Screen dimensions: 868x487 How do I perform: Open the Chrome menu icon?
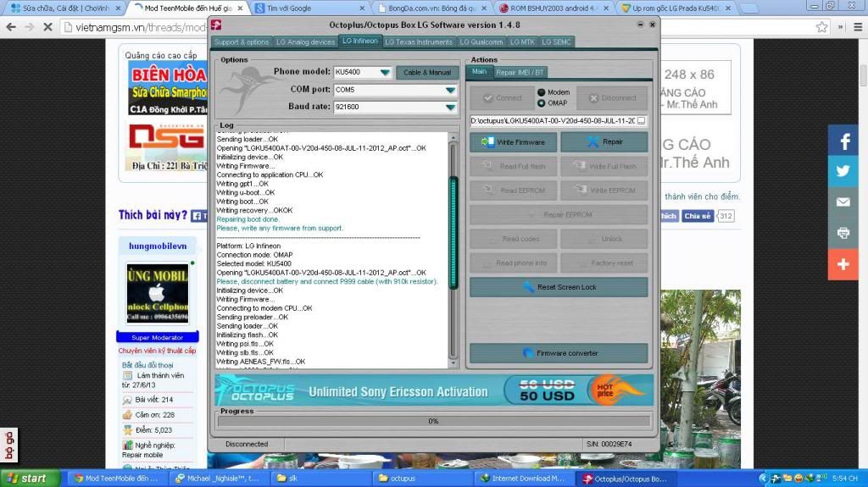pos(858,26)
